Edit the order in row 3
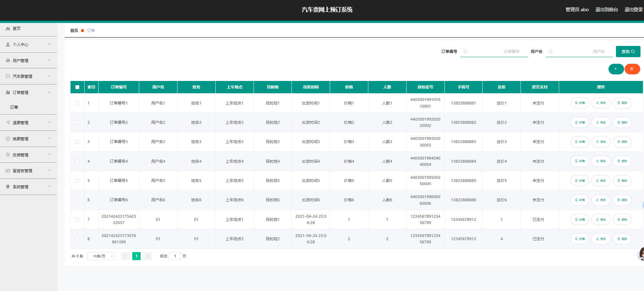This screenshot has width=644, height=291. (601, 142)
